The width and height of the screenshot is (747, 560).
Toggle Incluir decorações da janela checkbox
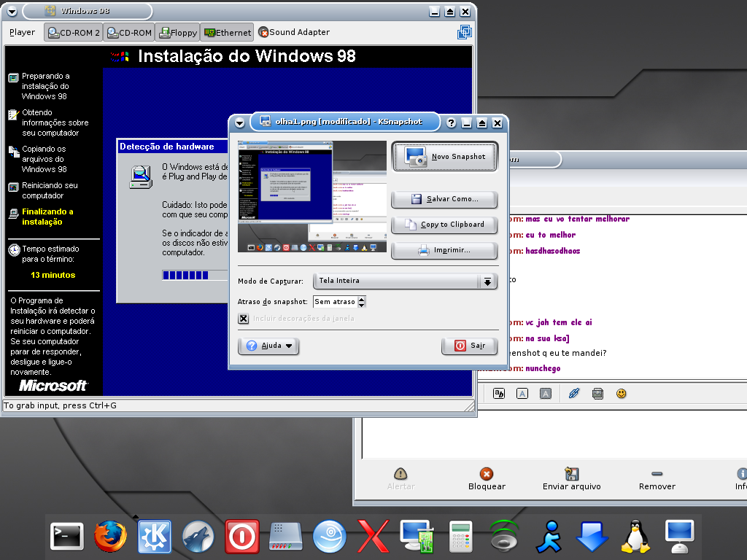244,319
